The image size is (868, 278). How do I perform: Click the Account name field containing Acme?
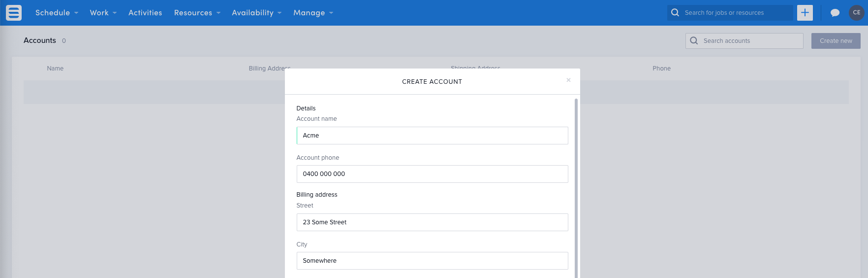(x=432, y=136)
